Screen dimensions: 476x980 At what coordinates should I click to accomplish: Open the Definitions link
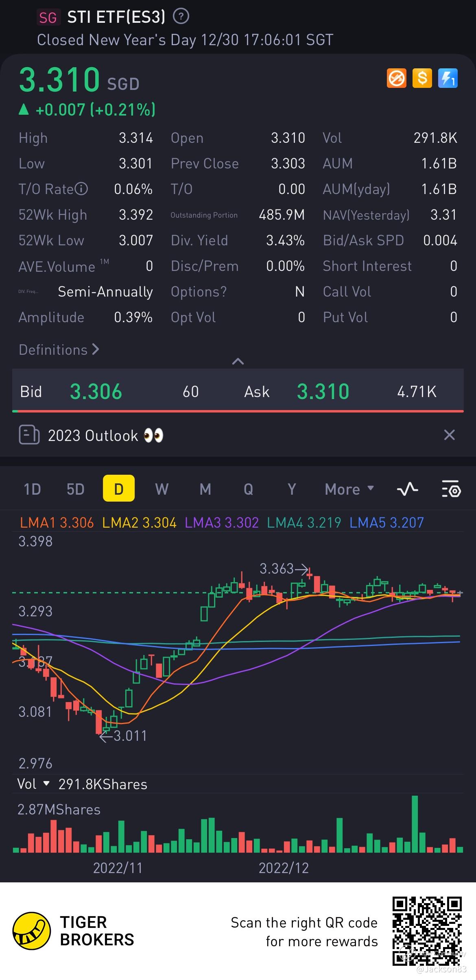coord(59,350)
